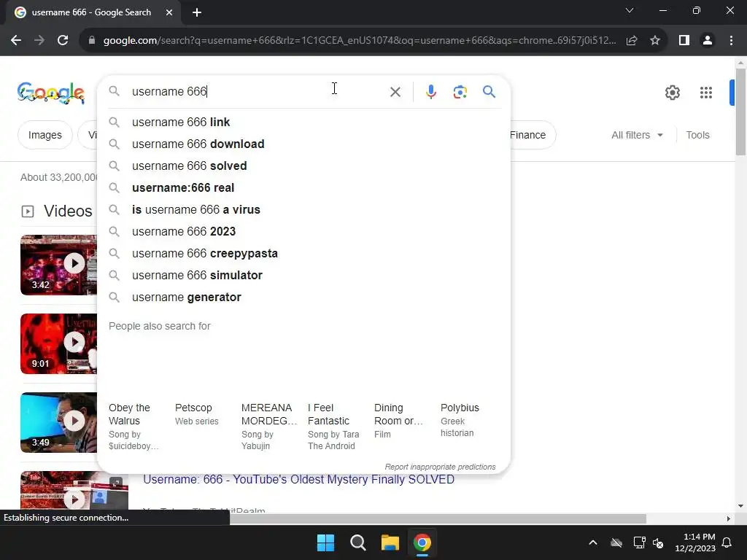Go back using the browser back arrow

(x=16, y=41)
